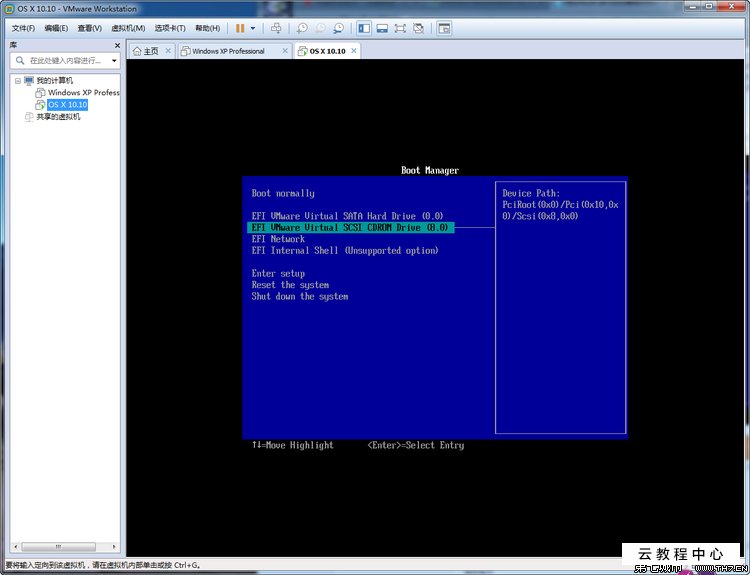This screenshot has height=575, width=750.
Task: Select Shut down the system entry
Action: [299, 297]
